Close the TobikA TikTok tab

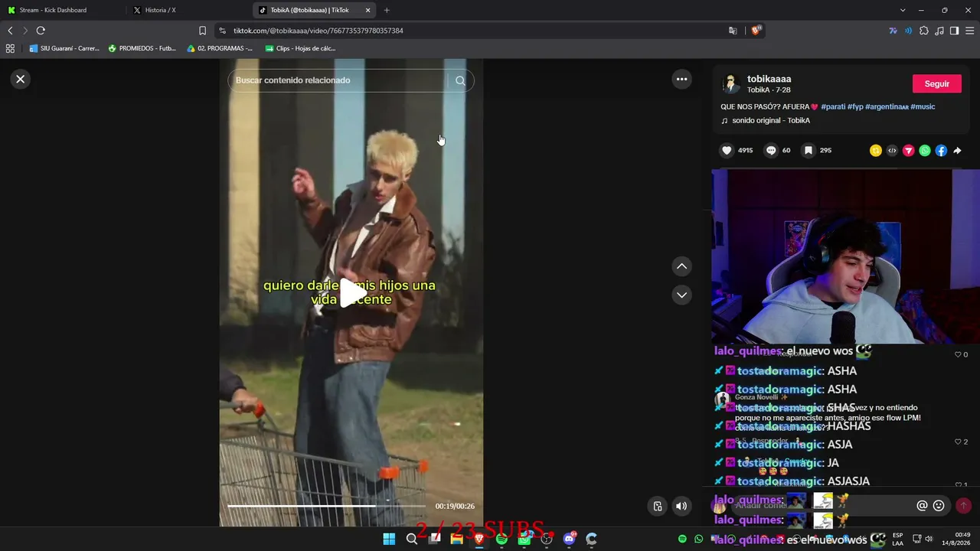(x=367, y=10)
